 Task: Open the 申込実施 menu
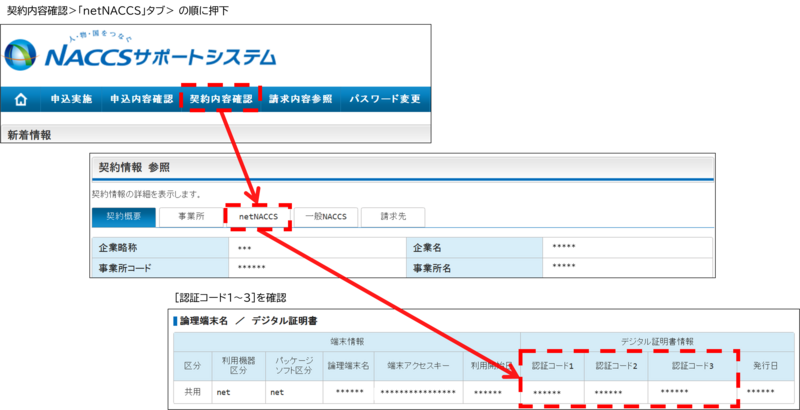click(70, 100)
